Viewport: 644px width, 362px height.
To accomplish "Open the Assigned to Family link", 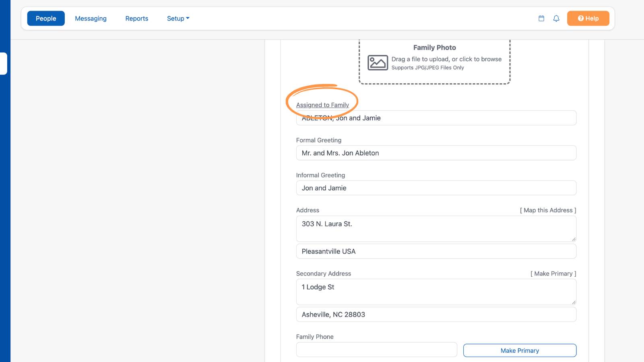I will pyautogui.click(x=322, y=105).
